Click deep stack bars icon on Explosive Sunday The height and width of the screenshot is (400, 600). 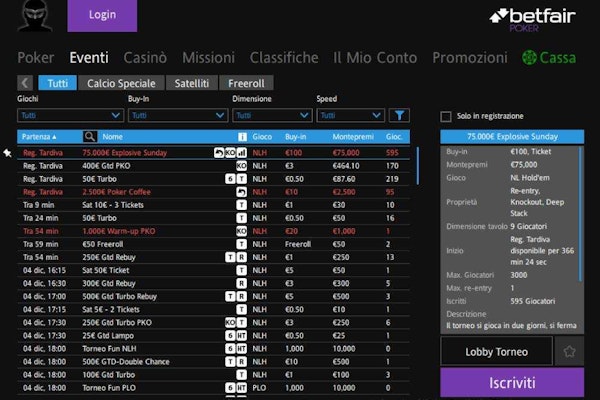(x=241, y=153)
